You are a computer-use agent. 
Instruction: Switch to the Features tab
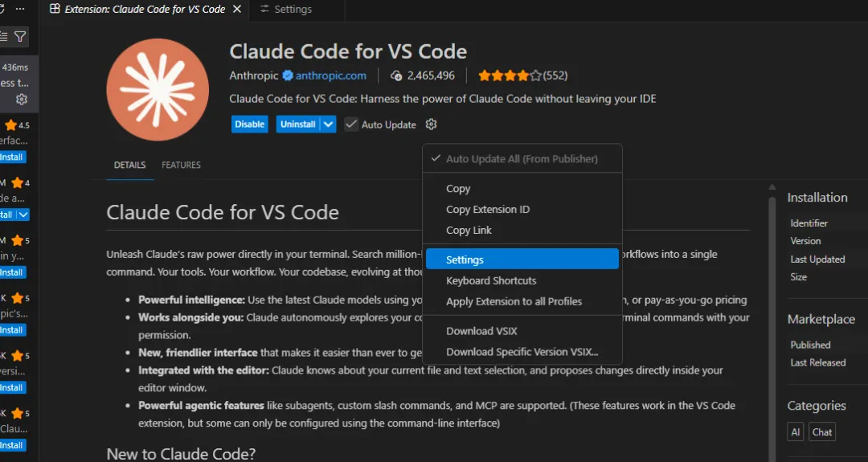181,165
